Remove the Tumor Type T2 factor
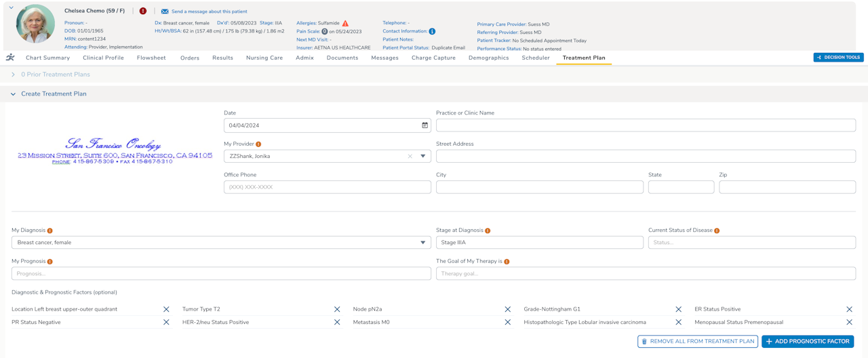Image resolution: width=868 pixels, height=358 pixels. click(337, 309)
